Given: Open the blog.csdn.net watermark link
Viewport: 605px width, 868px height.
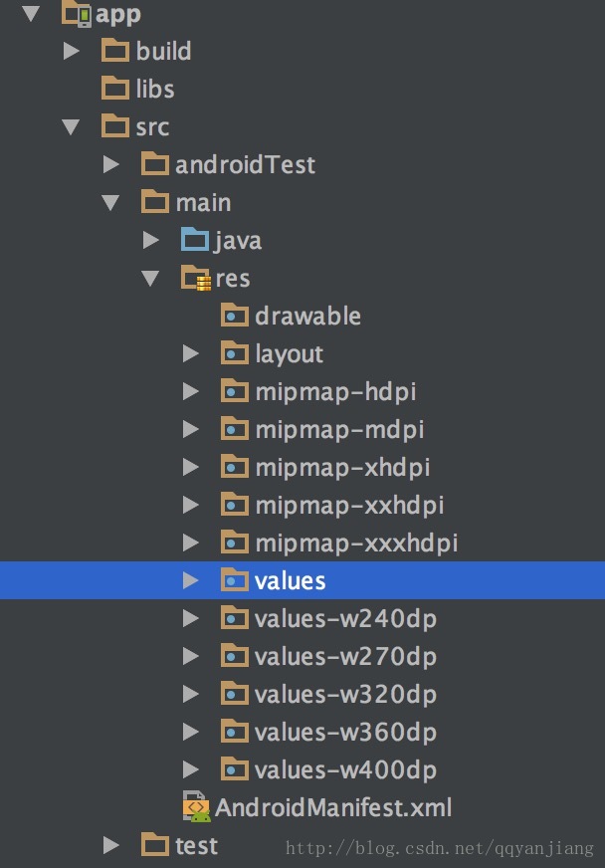Looking at the screenshot, I should [440, 847].
